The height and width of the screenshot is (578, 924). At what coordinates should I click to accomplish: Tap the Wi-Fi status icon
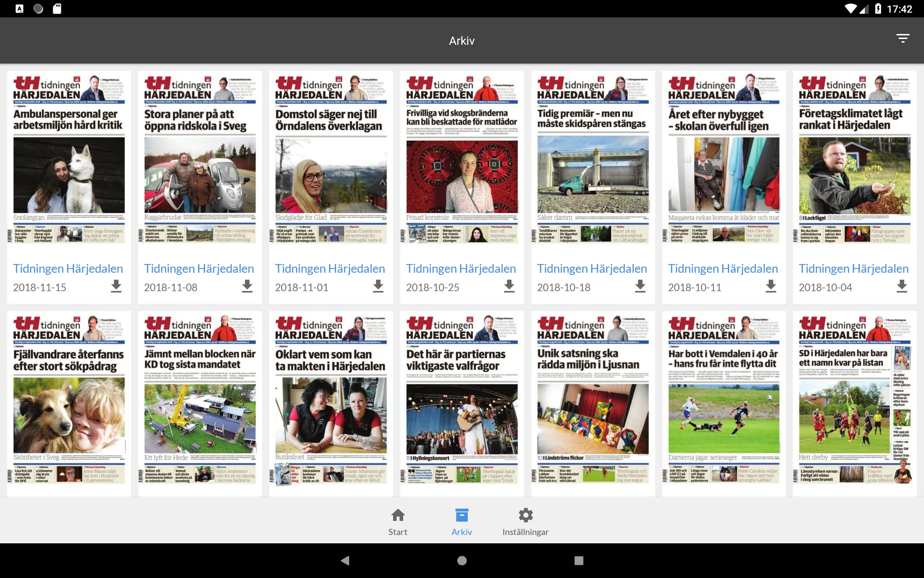850,8
